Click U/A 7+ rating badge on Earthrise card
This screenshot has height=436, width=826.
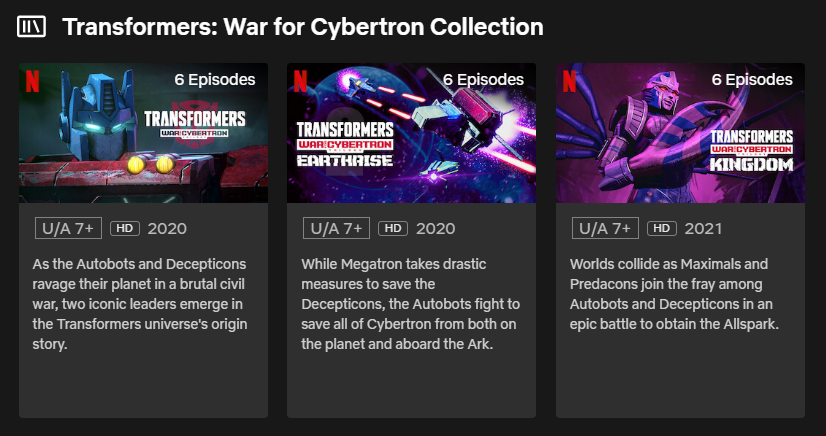coord(336,228)
